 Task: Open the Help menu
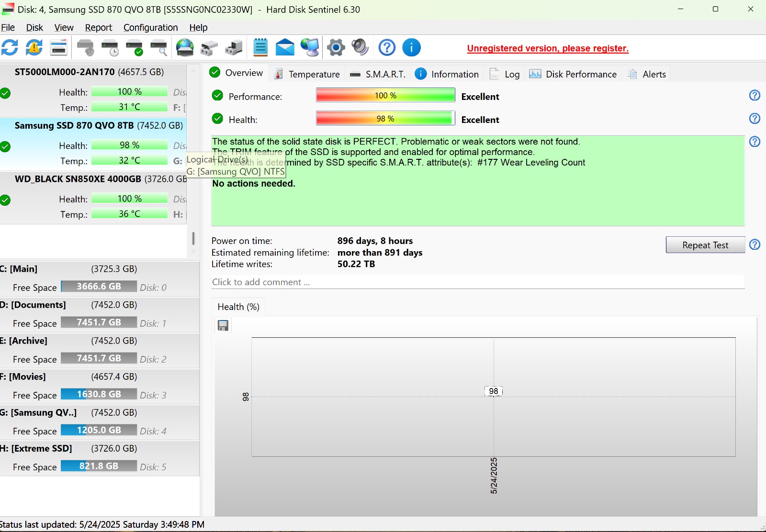pos(198,27)
